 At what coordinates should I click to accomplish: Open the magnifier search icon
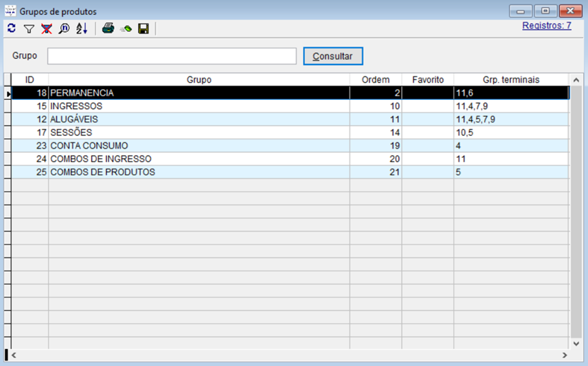[x=64, y=28]
